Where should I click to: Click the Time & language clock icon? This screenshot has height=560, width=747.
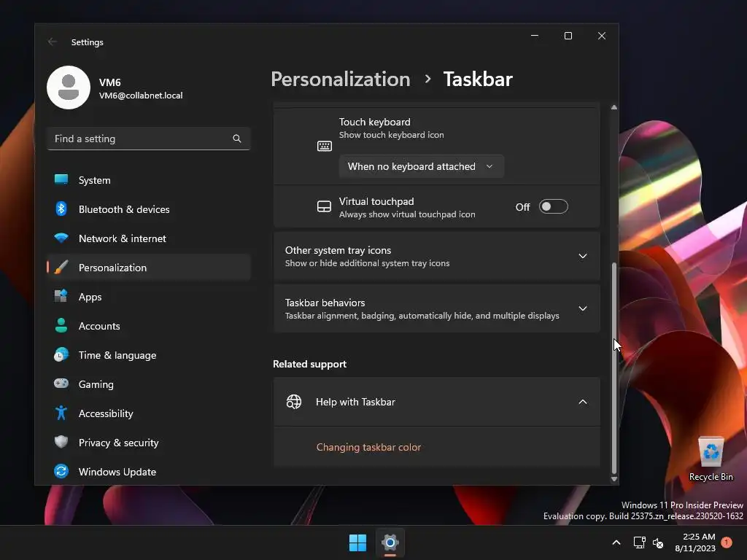point(61,355)
